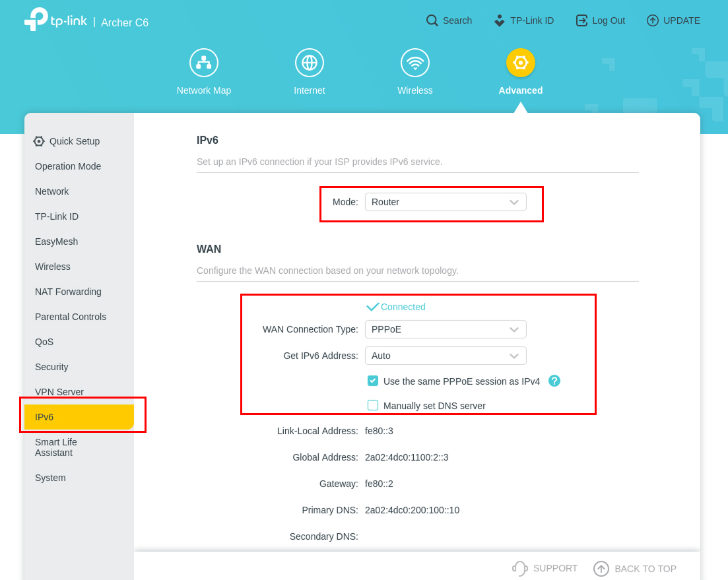728x580 pixels.
Task: Select NAT Forwarding in the sidebar
Action: [x=68, y=292]
